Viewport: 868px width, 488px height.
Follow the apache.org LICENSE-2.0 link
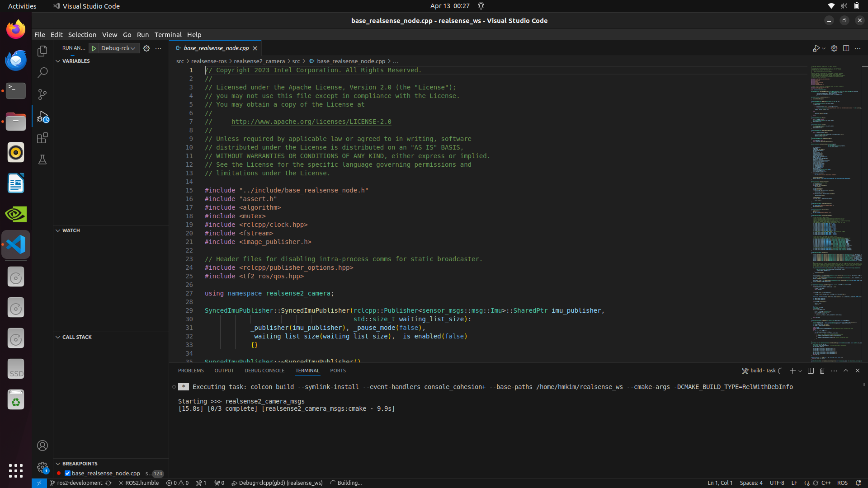311,122
